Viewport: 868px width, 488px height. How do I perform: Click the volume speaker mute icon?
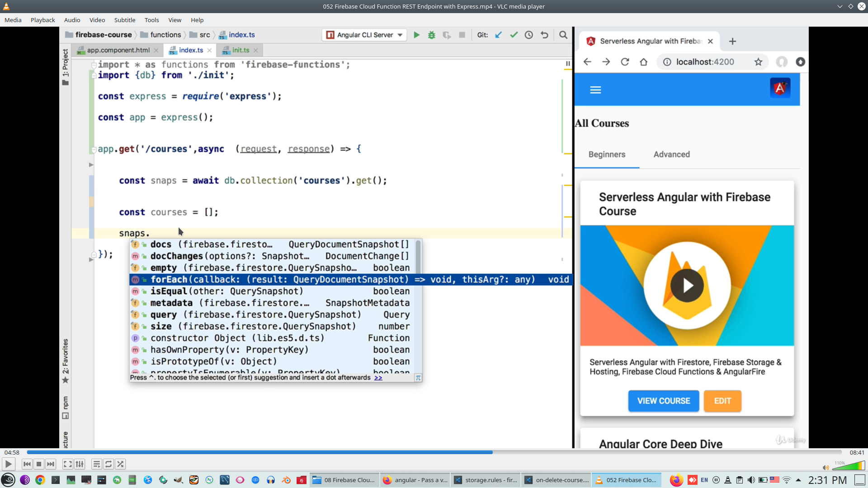click(x=826, y=468)
